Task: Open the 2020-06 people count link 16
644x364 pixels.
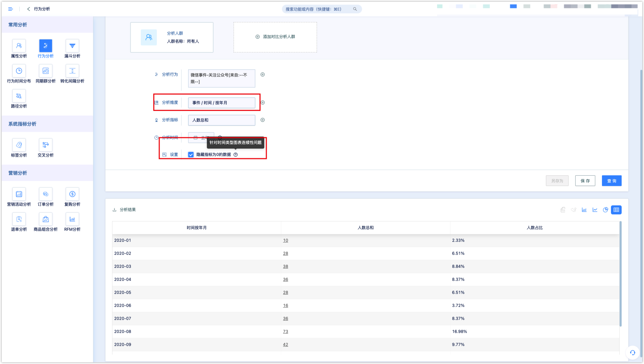Action: [285, 305]
